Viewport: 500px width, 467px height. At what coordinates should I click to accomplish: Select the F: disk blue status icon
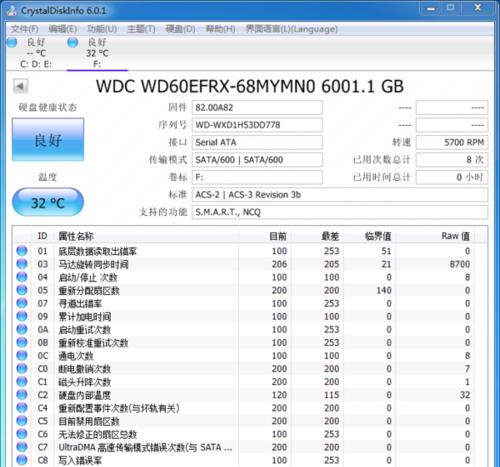72,42
